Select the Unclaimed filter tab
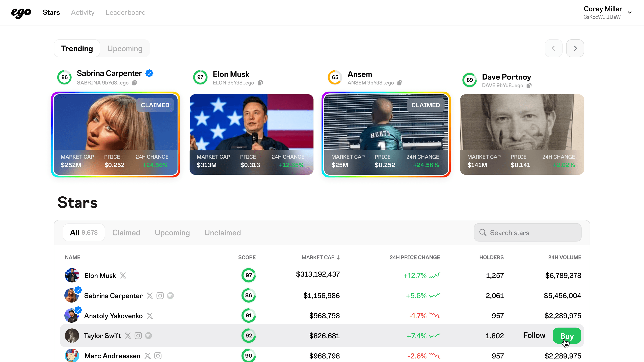 click(223, 233)
